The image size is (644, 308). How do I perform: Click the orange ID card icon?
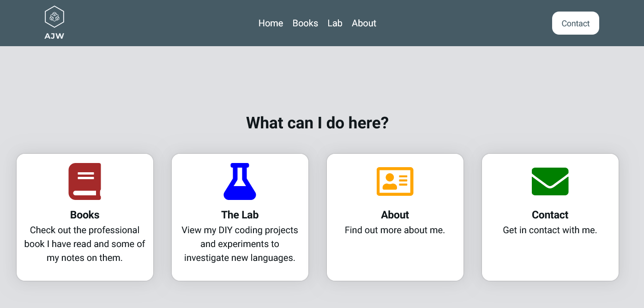click(x=395, y=181)
